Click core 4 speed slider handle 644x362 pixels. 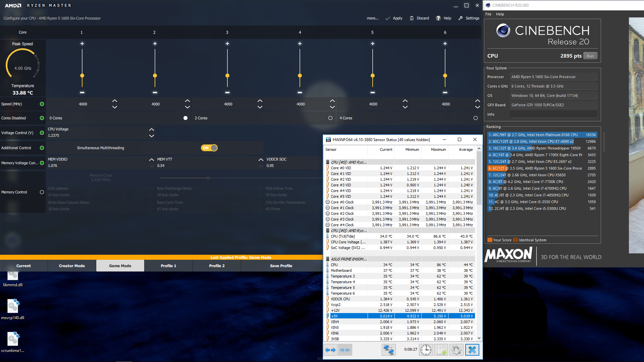pyautogui.click(x=300, y=76)
